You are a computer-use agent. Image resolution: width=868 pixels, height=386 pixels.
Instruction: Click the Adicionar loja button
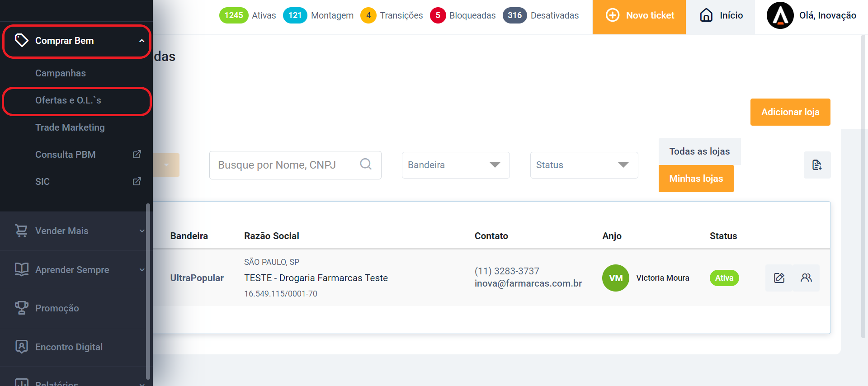click(790, 112)
